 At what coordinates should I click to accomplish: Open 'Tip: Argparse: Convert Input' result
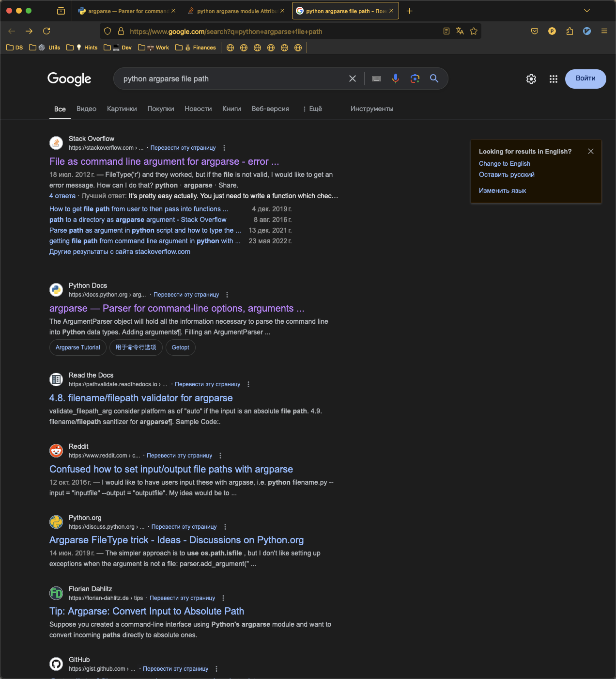[147, 611]
